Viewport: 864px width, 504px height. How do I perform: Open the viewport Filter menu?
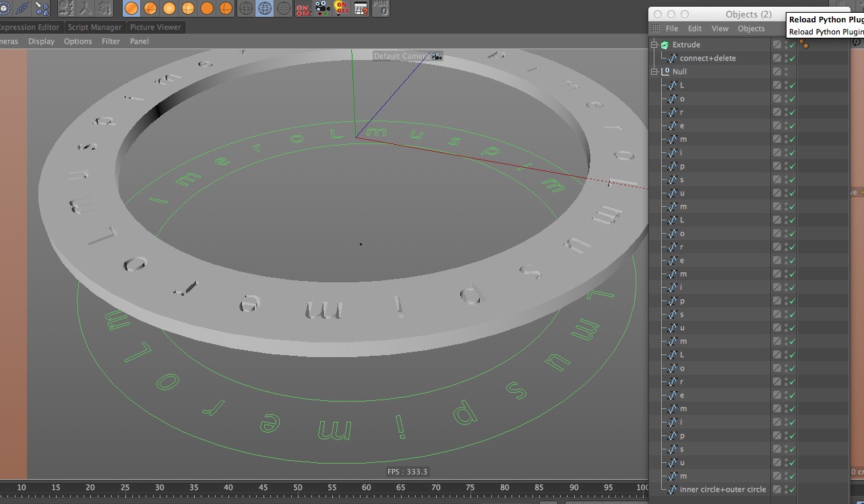[x=111, y=41]
